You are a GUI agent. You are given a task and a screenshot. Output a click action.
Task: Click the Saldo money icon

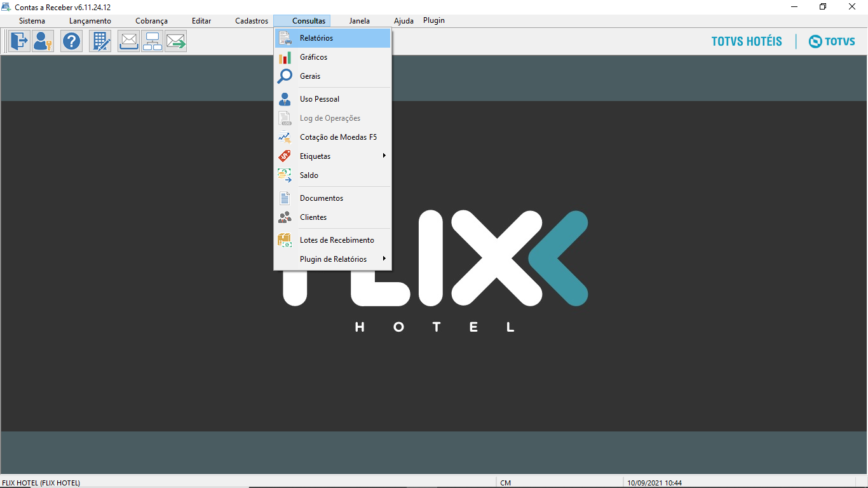pos(285,175)
